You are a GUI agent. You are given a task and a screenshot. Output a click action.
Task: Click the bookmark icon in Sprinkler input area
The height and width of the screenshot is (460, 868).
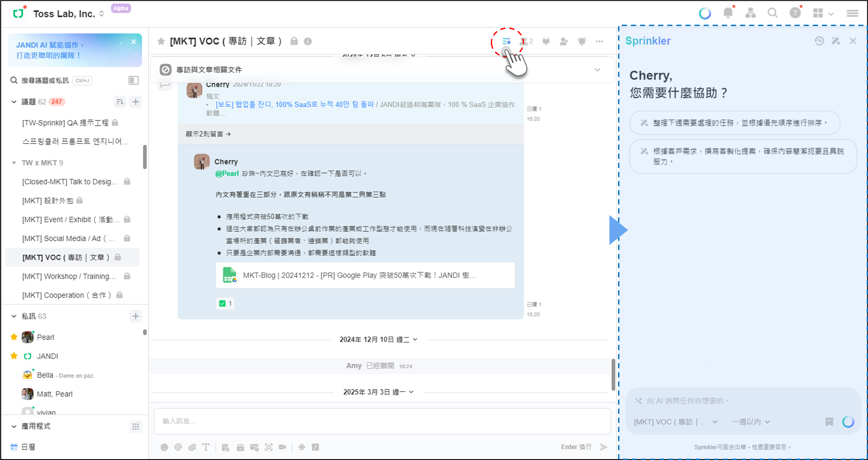pyautogui.click(x=829, y=421)
